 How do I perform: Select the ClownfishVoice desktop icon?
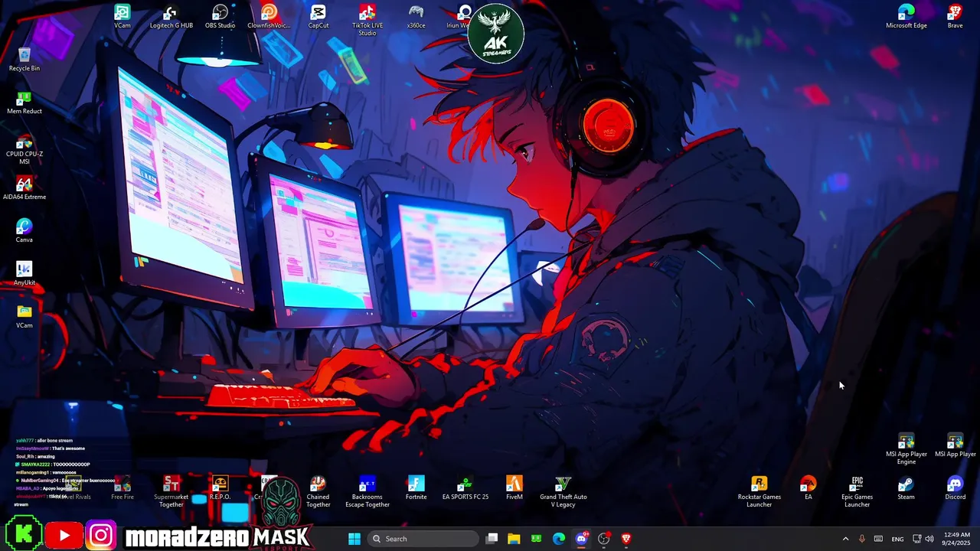click(269, 17)
